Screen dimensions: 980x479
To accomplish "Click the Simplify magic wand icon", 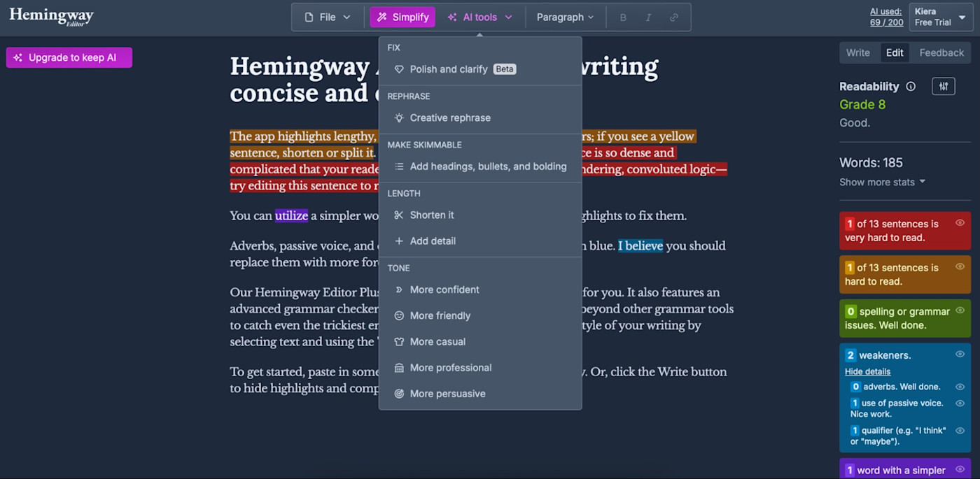I will [382, 17].
